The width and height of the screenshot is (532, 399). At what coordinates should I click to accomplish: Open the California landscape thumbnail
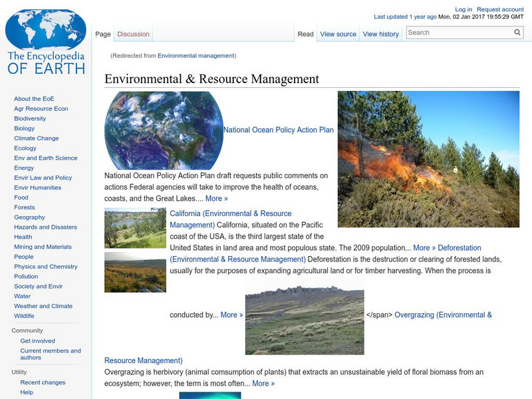click(x=136, y=228)
